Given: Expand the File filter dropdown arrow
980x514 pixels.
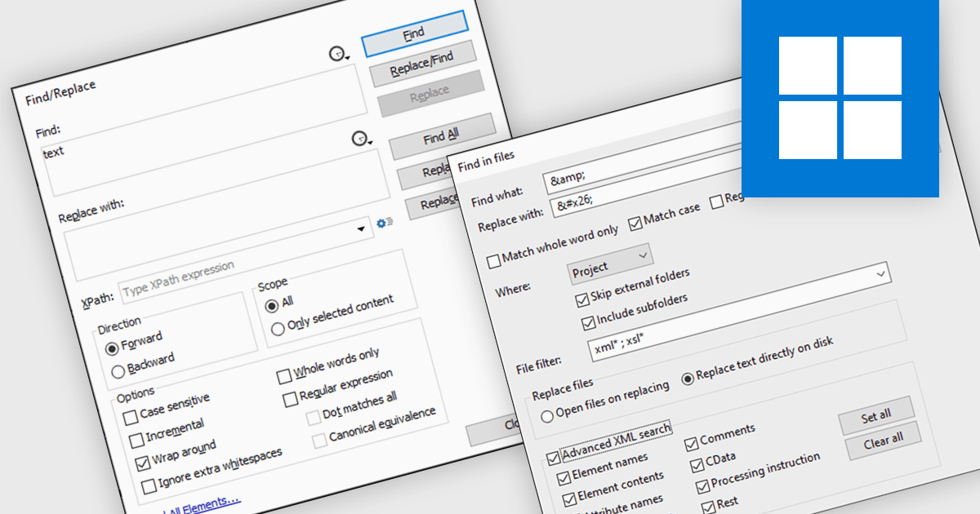Looking at the screenshot, I should coord(881,274).
